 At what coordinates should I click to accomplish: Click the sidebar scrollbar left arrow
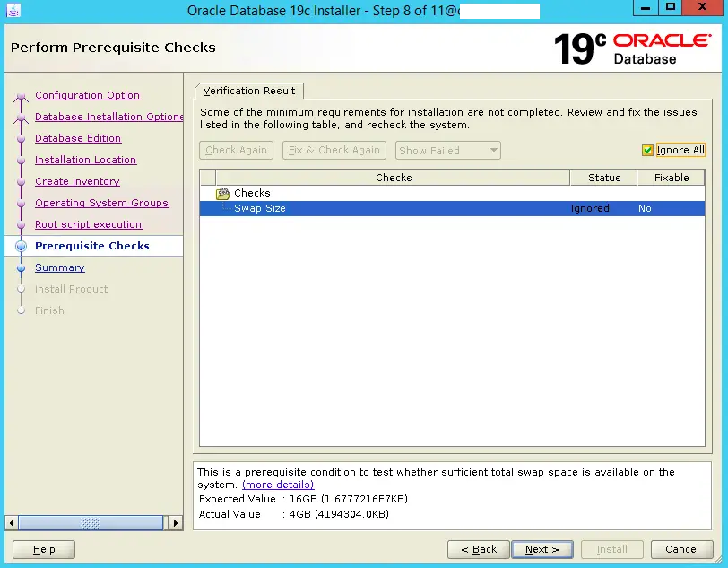pos(12,523)
